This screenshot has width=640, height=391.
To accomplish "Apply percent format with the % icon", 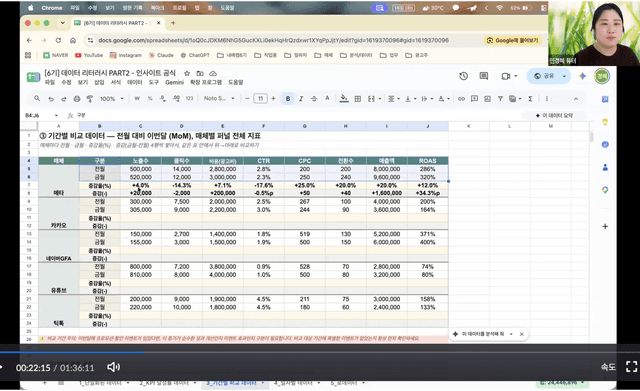I will (x=150, y=98).
